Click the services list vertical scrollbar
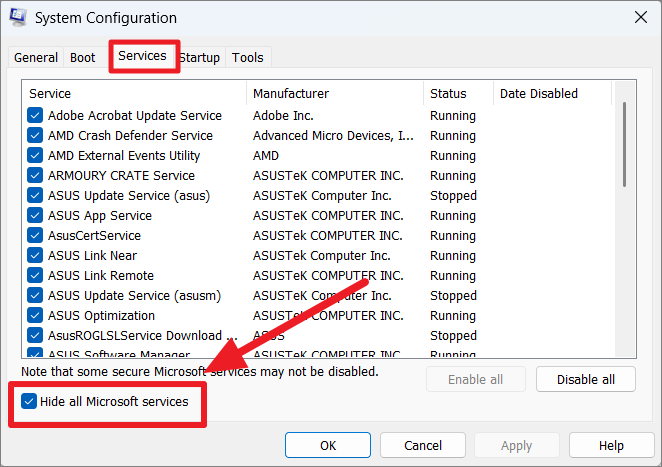 624,144
